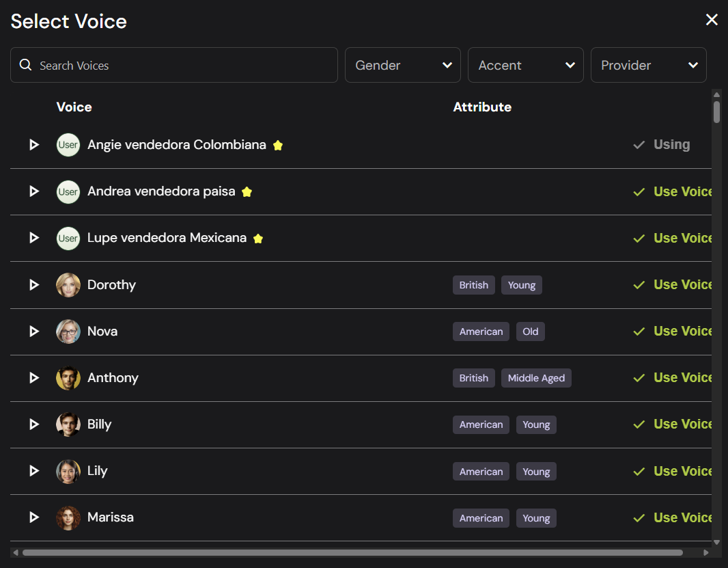This screenshot has width=728, height=568.
Task: Click Nova's avatar picture
Action: (68, 332)
